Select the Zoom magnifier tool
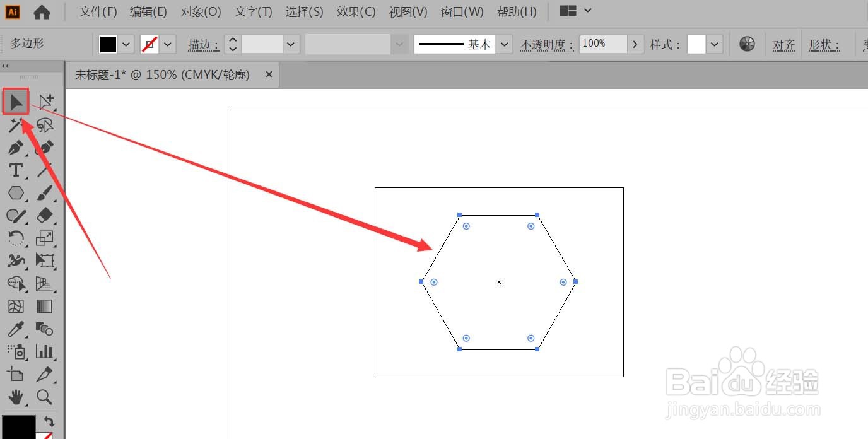This screenshot has height=439, width=868. 45,397
